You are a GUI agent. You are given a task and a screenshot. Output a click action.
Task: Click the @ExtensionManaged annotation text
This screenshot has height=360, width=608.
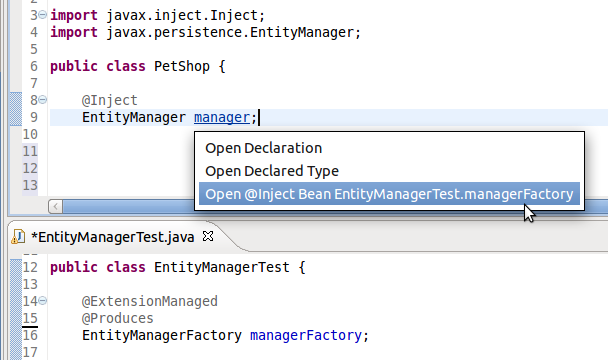[150, 301]
